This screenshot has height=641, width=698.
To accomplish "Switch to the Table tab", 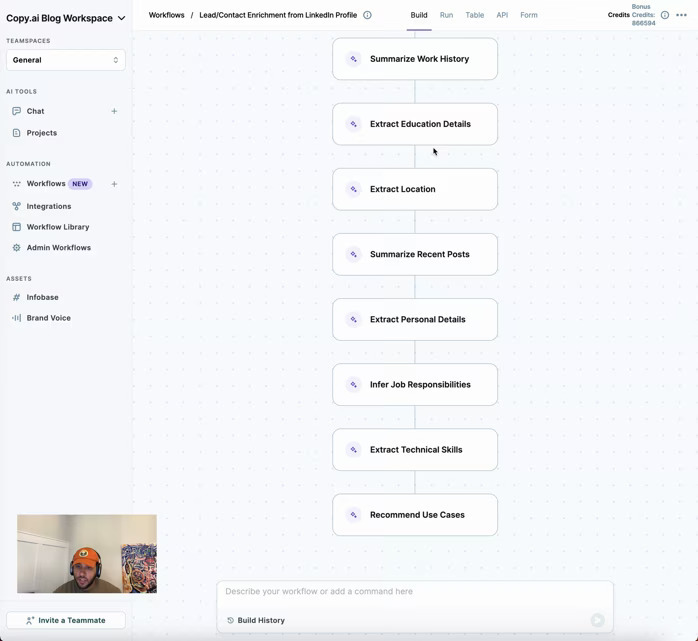I will (x=475, y=15).
